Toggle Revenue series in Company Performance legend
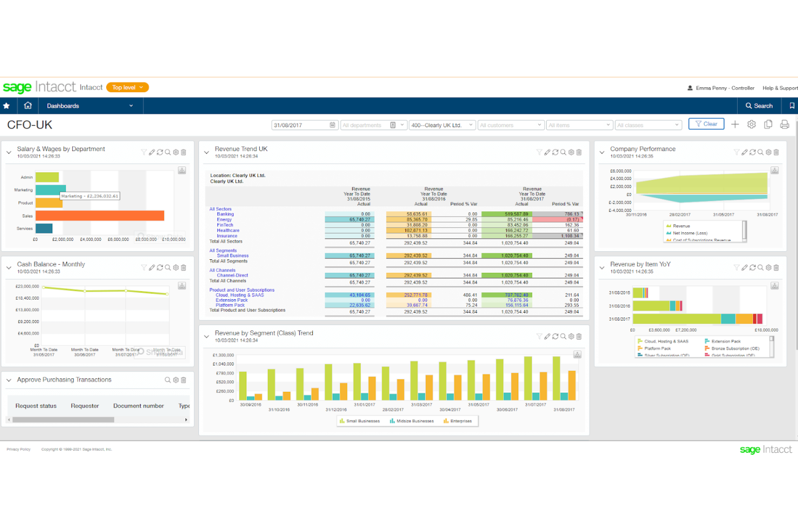The width and height of the screenshot is (798, 532). (678, 226)
